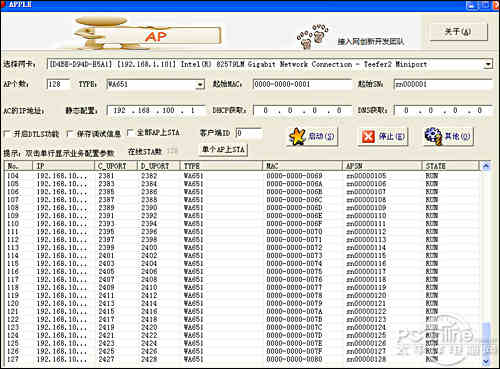Click MAC cell 0000-0000-0070
The image size is (500, 369).
tap(294, 232)
